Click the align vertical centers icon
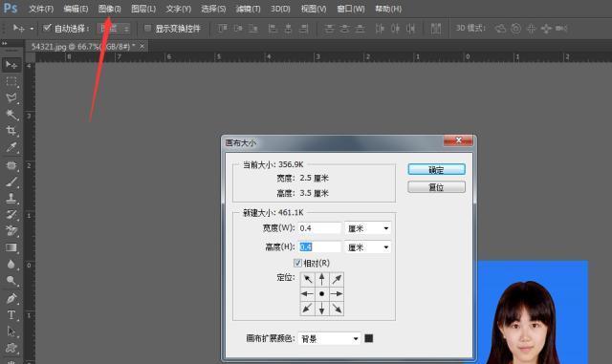This screenshot has height=364, width=612. point(238,29)
